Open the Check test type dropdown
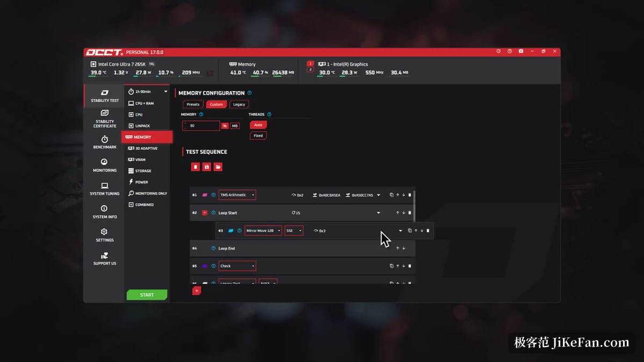This screenshot has height=362, width=644. pyautogui.click(x=237, y=266)
